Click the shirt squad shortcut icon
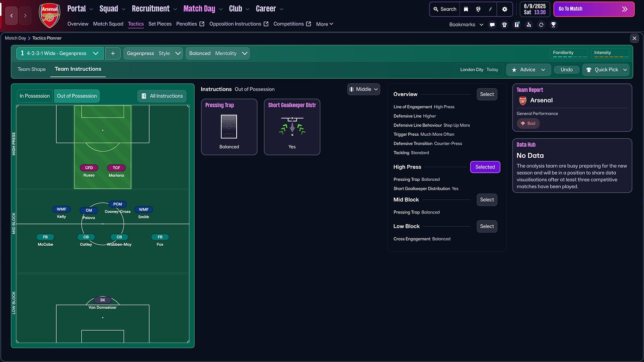 tap(504, 25)
